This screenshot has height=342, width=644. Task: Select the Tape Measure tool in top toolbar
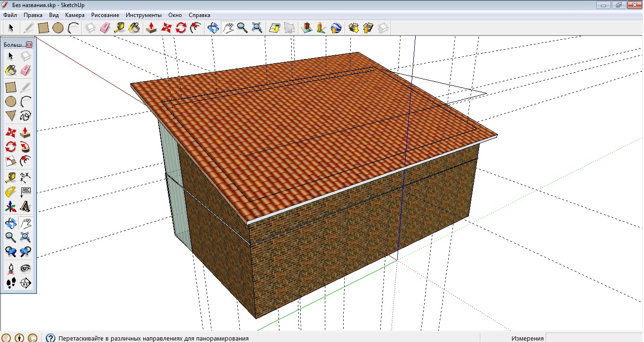pyautogui.click(x=120, y=28)
